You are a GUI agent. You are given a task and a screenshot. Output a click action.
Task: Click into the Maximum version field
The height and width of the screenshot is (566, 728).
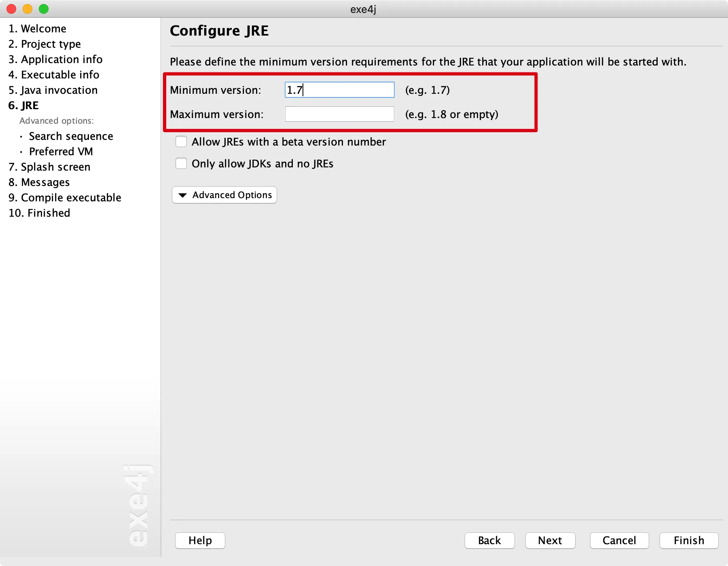[340, 114]
